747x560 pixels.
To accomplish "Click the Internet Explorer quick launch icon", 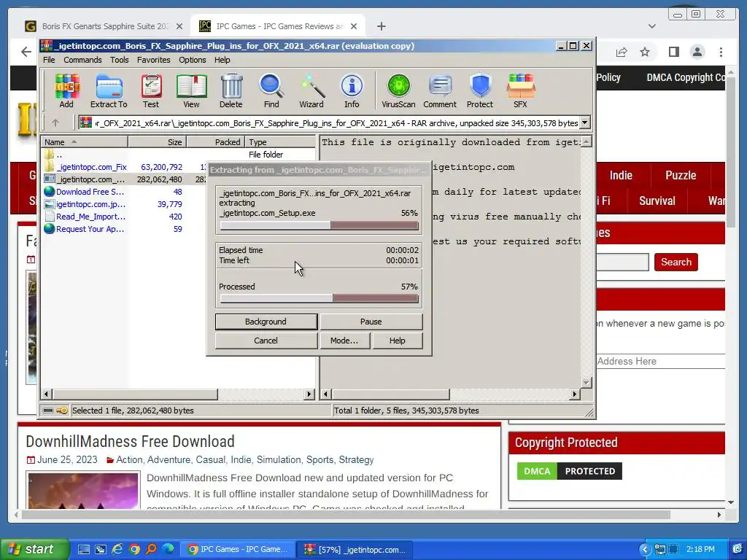I will tap(117, 549).
